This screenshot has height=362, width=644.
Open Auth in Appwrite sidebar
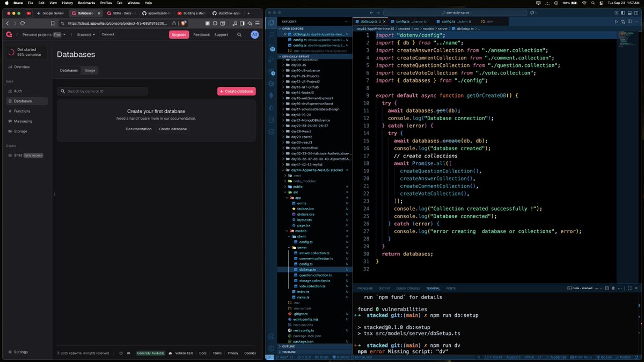point(27,91)
